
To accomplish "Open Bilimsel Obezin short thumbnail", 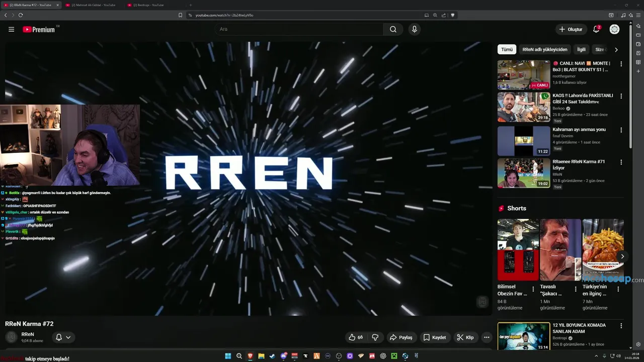I will tap(518, 250).
